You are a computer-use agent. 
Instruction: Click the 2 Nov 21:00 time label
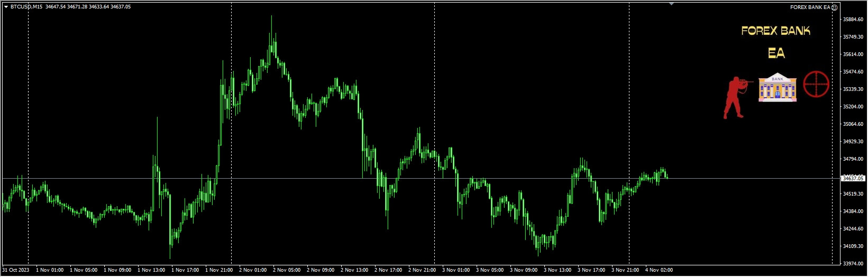click(x=422, y=270)
